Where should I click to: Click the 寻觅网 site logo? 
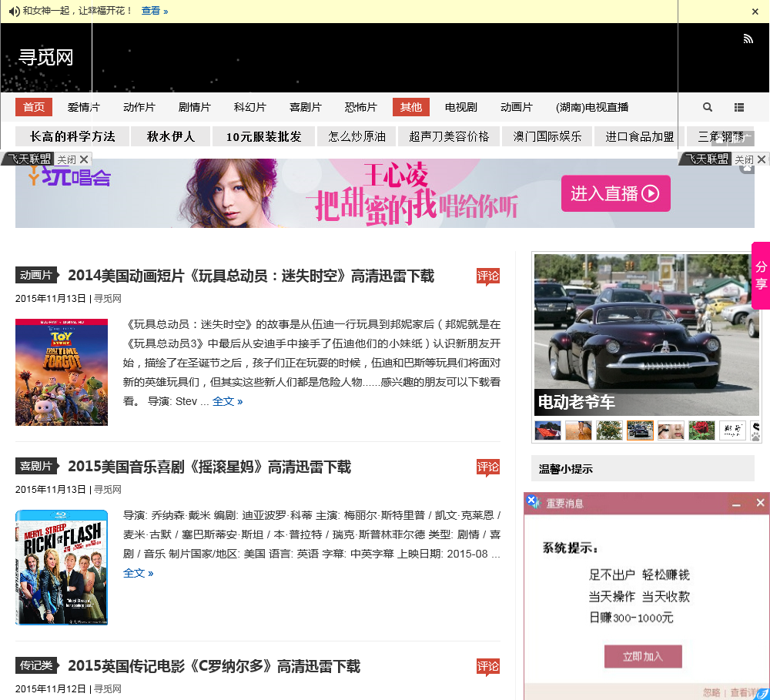coord(45,58)
